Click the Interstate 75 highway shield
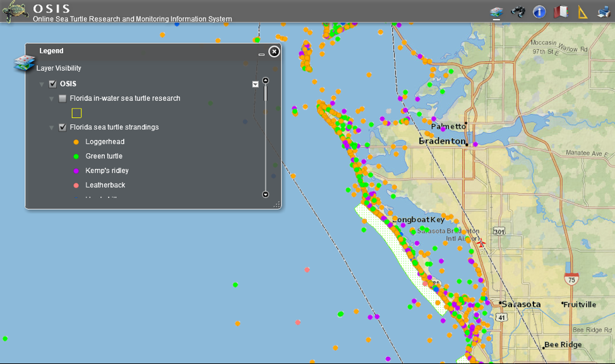This screenshot has width=615, height=364. pyautogui.click(x=571, y=279)
